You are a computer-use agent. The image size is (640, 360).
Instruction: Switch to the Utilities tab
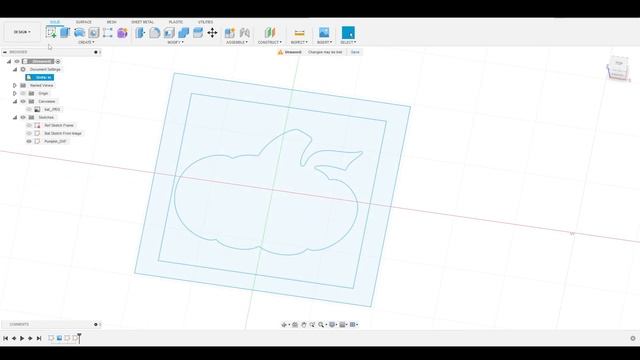tap(205, 22)
